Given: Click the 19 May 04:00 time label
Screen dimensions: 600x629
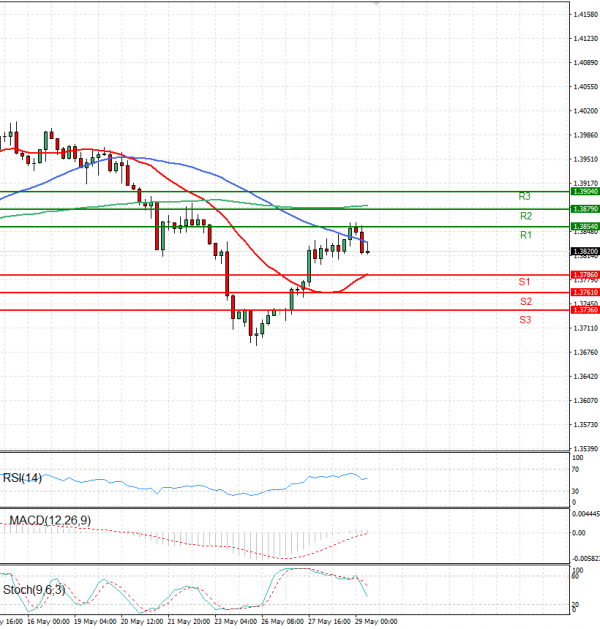Looking at the screenshot, I should [x=95, y=622].
